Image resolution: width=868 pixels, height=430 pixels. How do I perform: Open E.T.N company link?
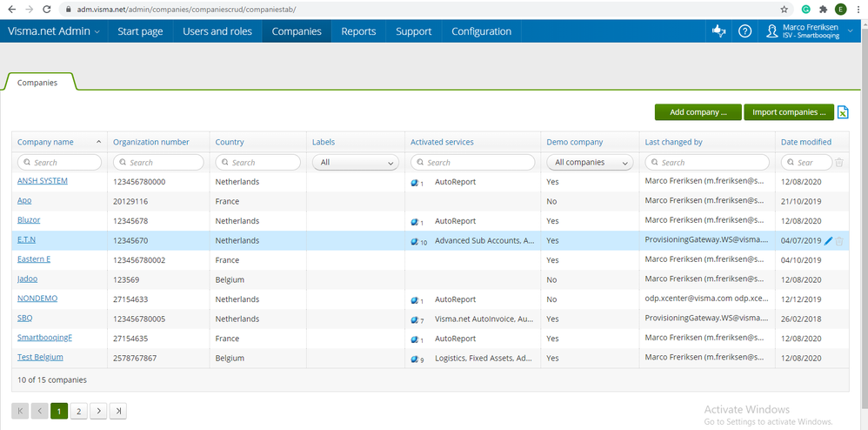27,240
